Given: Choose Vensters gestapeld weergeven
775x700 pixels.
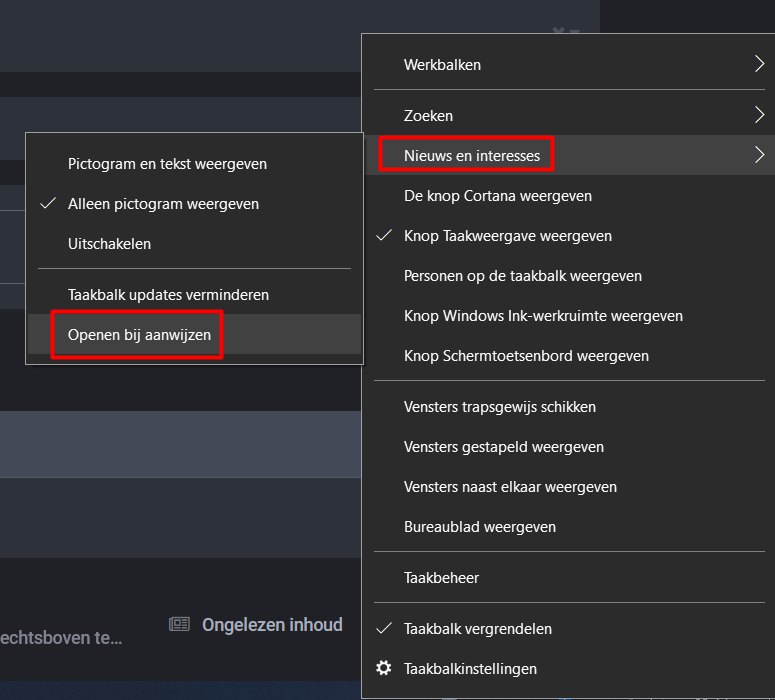Looking at the screenshot, I should click(x=503, y=447).
